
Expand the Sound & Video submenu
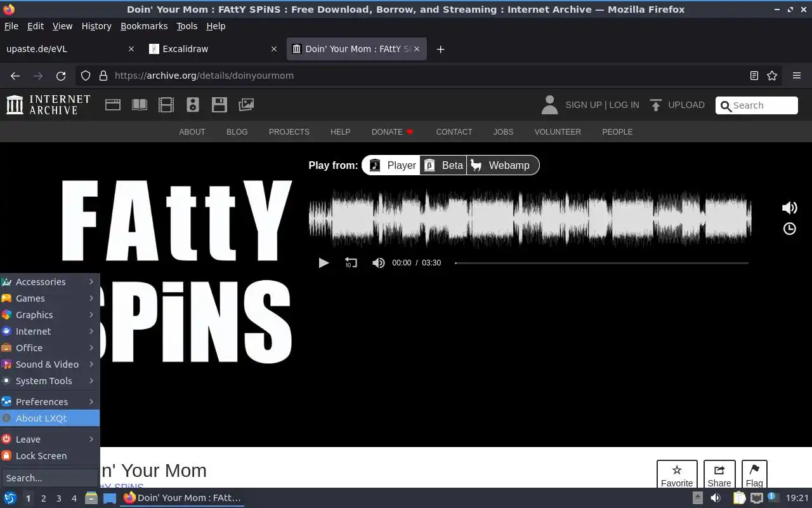[49, 364]
